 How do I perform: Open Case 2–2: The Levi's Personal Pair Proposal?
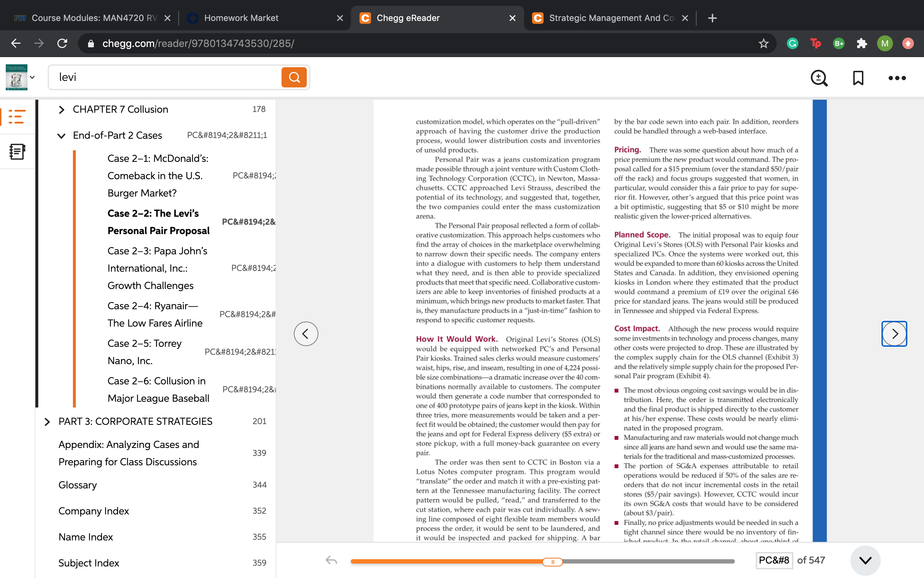click(x=158, y=222)
